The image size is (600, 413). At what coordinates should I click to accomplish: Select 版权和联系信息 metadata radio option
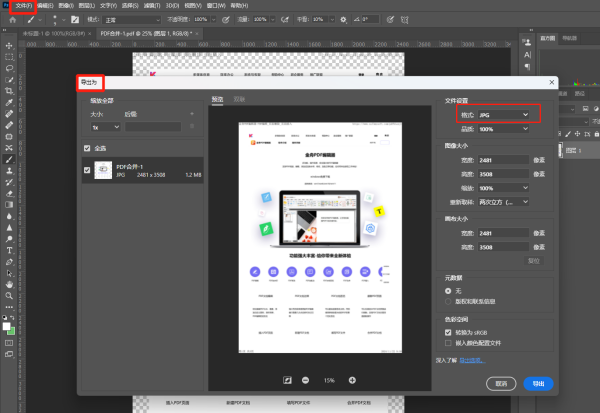[448, 300]
